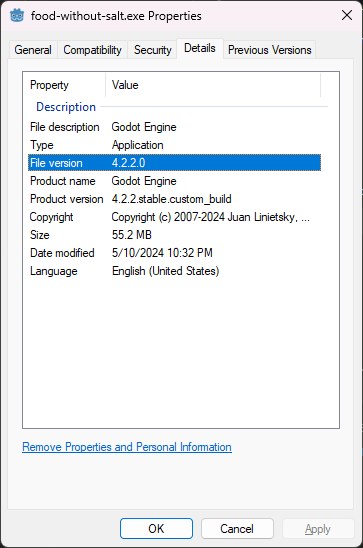Click the Cancel button
This screenshot has height=548, width=363.
pyautogui.click(x=237, y=528)
